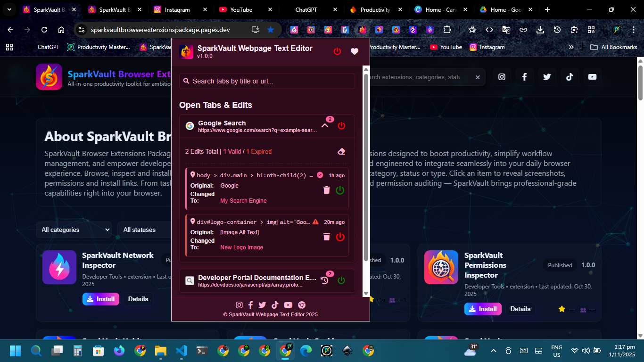Click the eraser icon to clear Google edits
The width and height of the screenshot is (644, 362).
(x=341, y=151)
